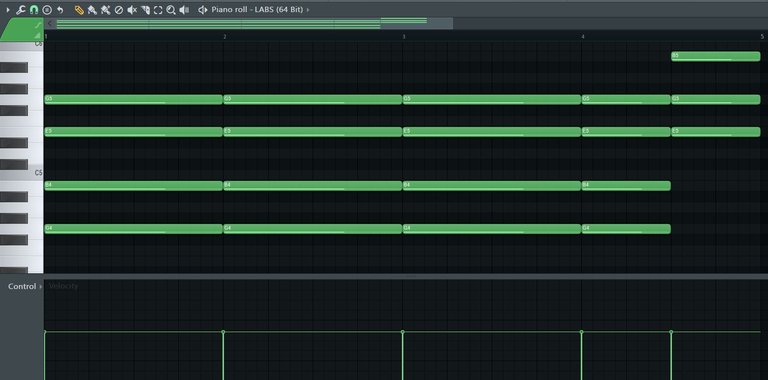Select the Zoom magnifier tool
This screenshot has height=380, width=768.
[171, 10]
